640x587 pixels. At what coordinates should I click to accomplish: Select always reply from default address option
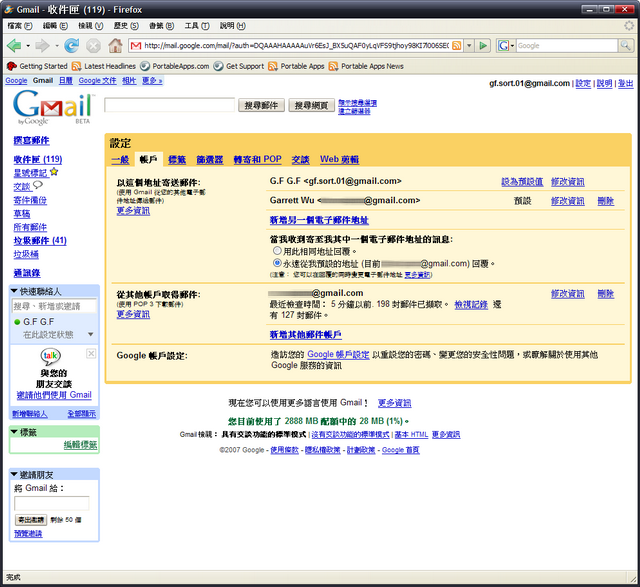coord(277,263)
